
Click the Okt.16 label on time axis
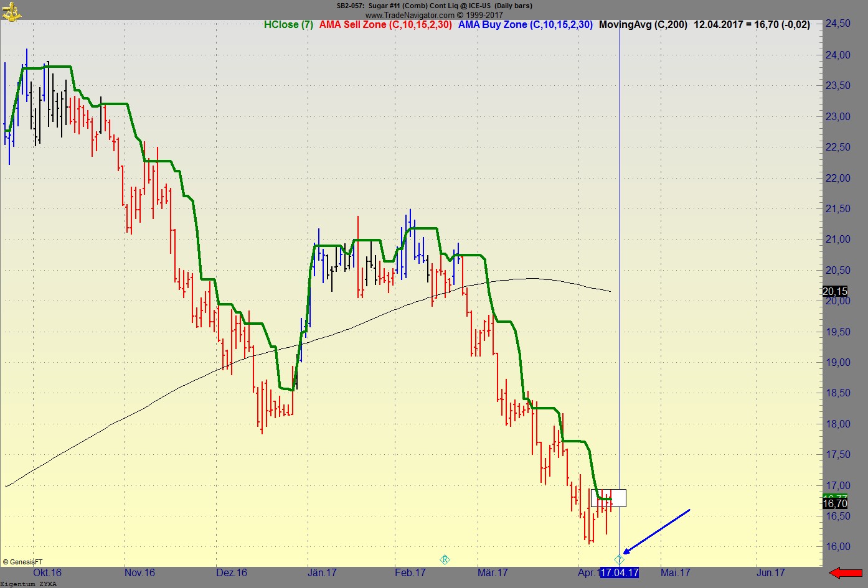point(47,572)
